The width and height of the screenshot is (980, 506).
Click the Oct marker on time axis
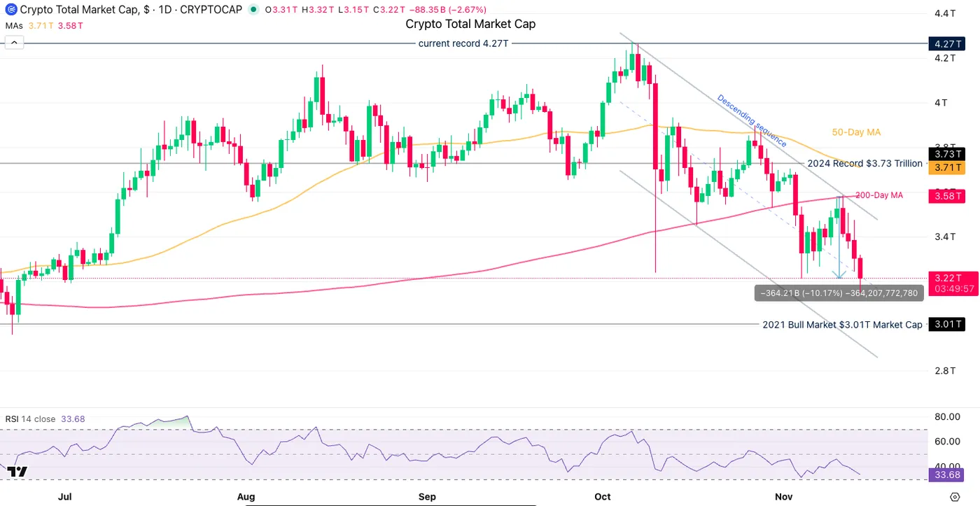pos(602,496)
